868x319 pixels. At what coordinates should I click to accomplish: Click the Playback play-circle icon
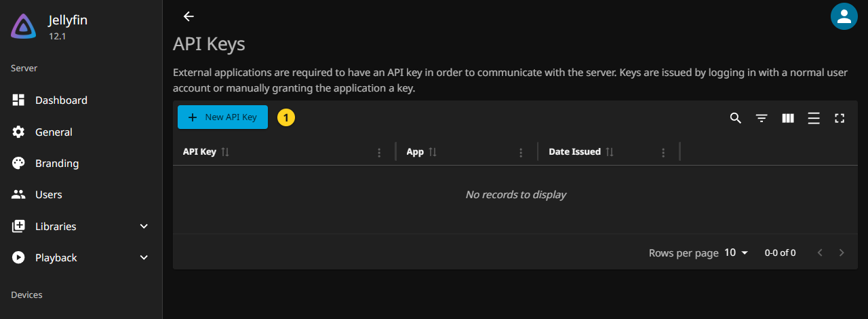click(18, 257)
